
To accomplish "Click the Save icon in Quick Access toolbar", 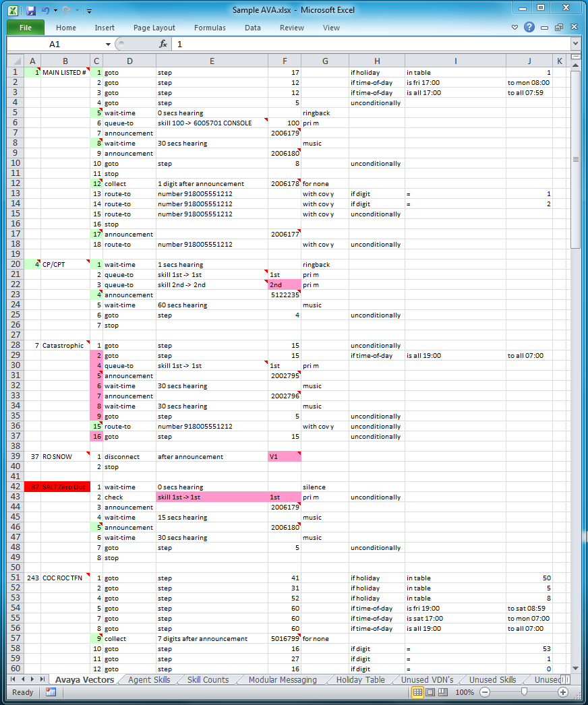I will point(30,10).
